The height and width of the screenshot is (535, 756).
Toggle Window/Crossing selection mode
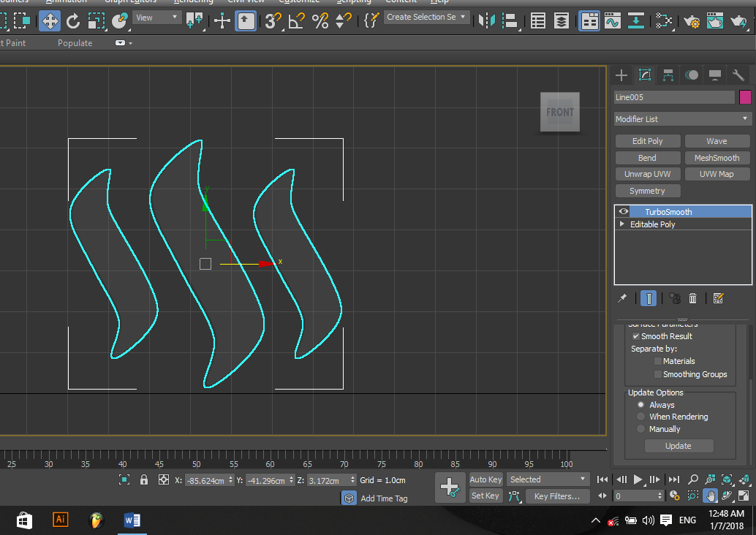(22, 20)
